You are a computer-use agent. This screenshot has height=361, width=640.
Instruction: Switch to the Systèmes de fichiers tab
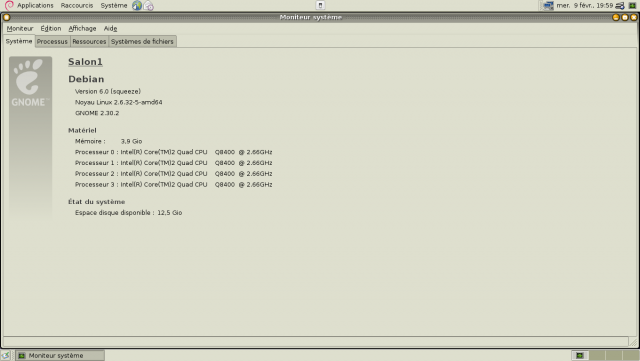tap(142, 42)
